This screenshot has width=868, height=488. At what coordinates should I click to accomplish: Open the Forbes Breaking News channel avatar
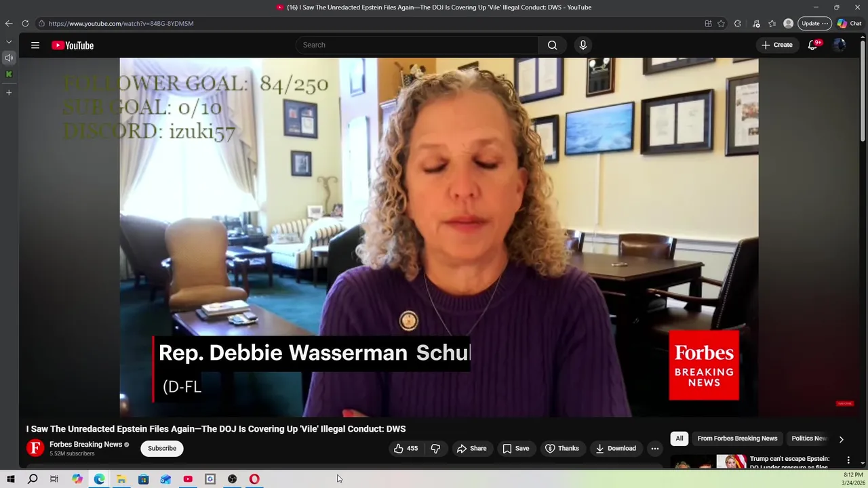click(x=35, y=448)
